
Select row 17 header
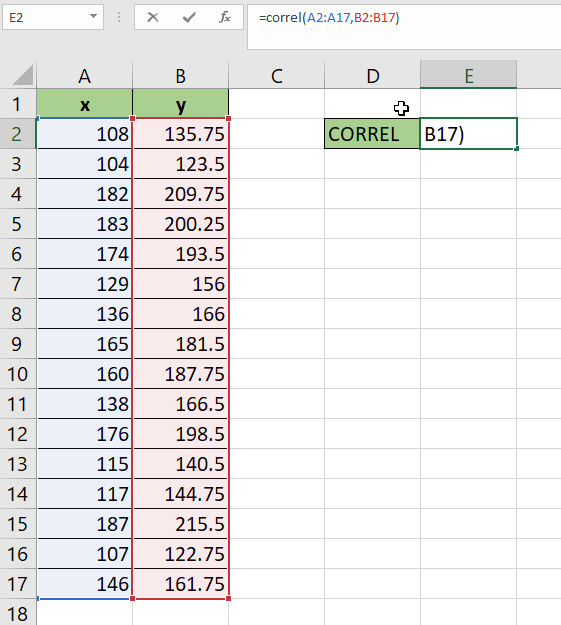coord(18,584)
